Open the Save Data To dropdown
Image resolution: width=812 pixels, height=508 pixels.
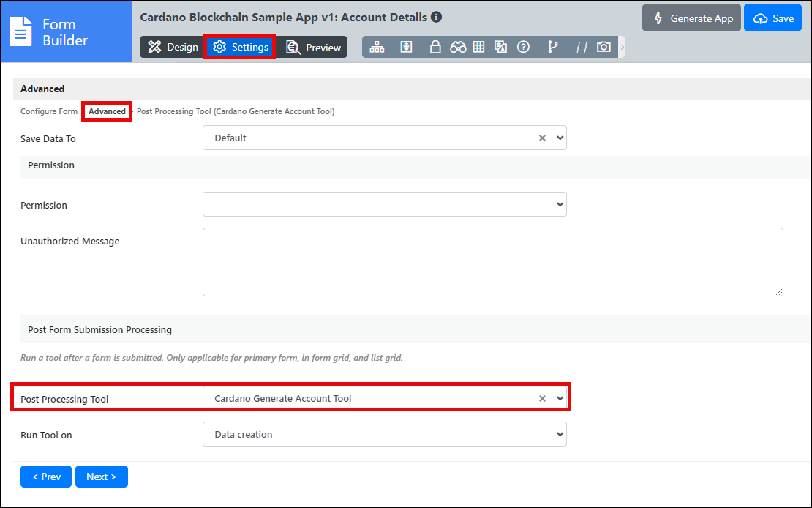pos(384,138)
